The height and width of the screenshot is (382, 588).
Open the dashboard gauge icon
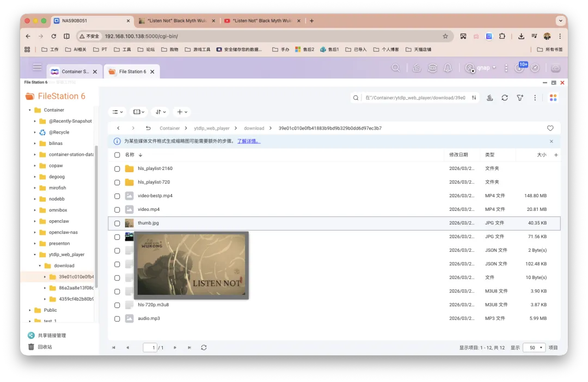[x=535, y=68]
